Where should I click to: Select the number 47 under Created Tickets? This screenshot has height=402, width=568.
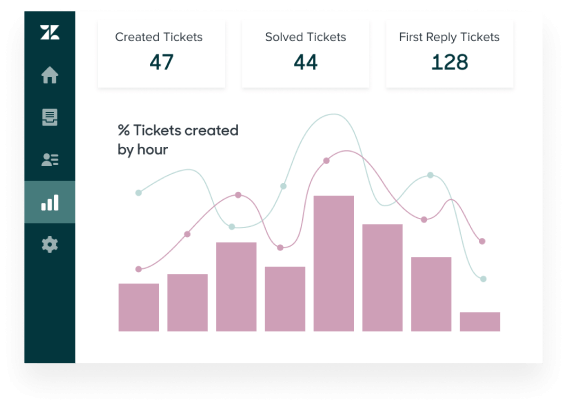[162, 62]
